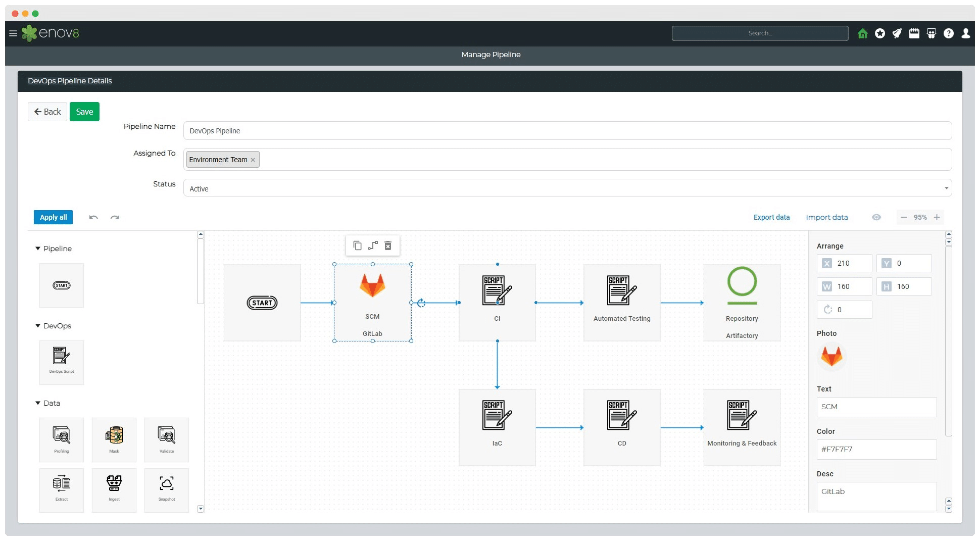
Task: Click the Export data link
Action: (x=771, y=217)
